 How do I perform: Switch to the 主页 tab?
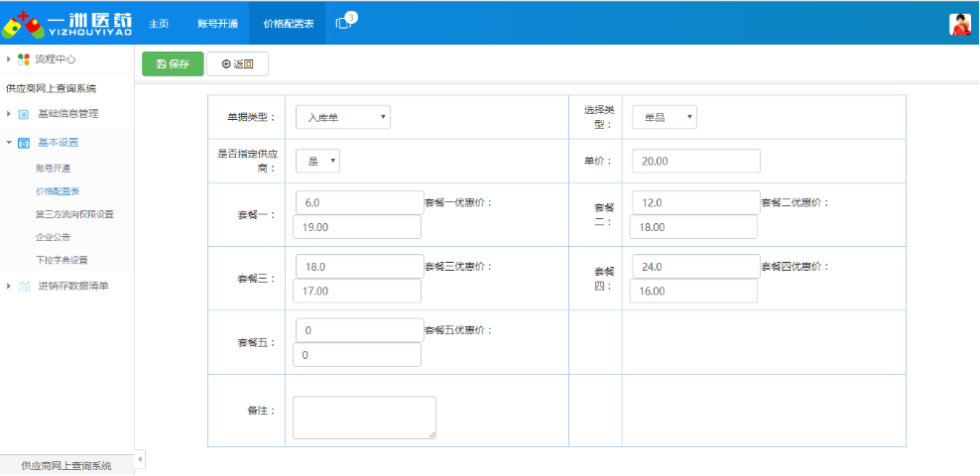[x=159, y=23]
